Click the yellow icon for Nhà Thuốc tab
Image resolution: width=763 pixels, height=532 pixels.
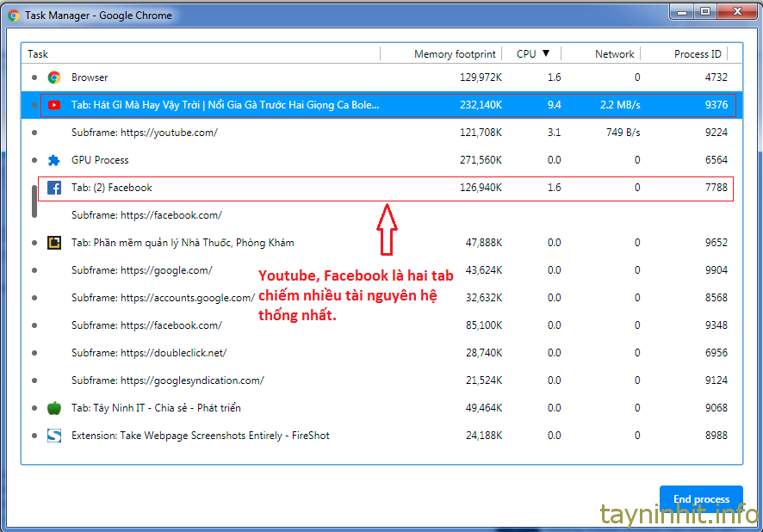click(x=54, y=243)
